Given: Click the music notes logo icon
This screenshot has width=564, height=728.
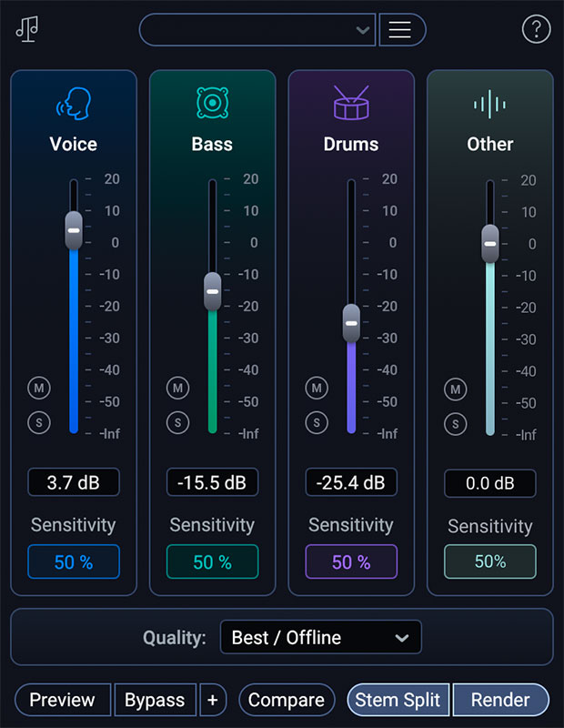Looking at the screenshot, I should point(25,29).
